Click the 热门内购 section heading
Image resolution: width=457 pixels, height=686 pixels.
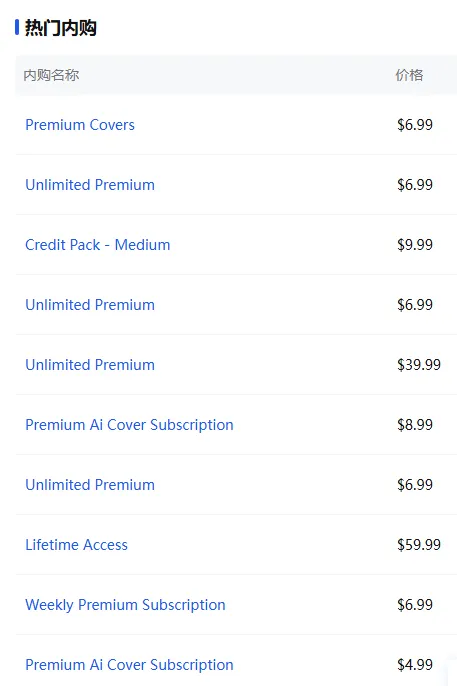pos(61,28)
